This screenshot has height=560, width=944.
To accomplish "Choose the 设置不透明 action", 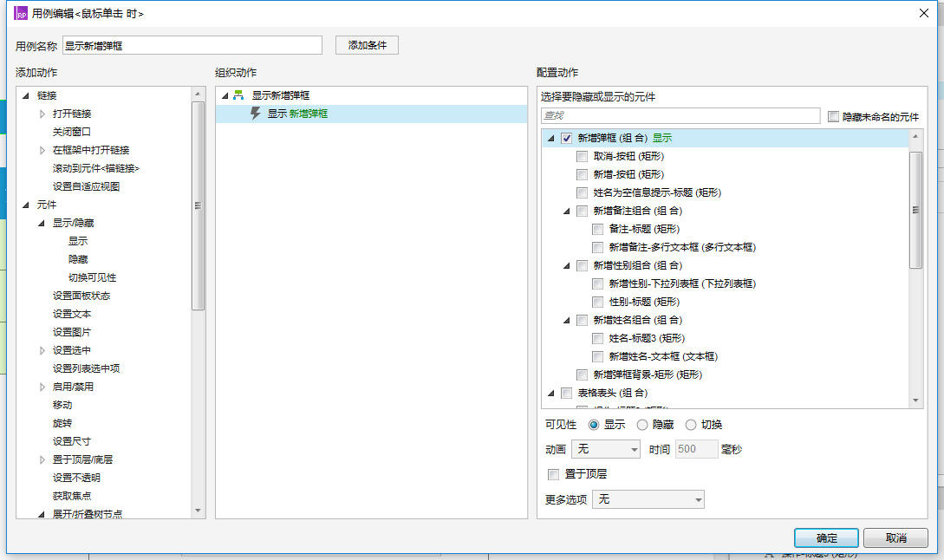I will click(76, 478).
